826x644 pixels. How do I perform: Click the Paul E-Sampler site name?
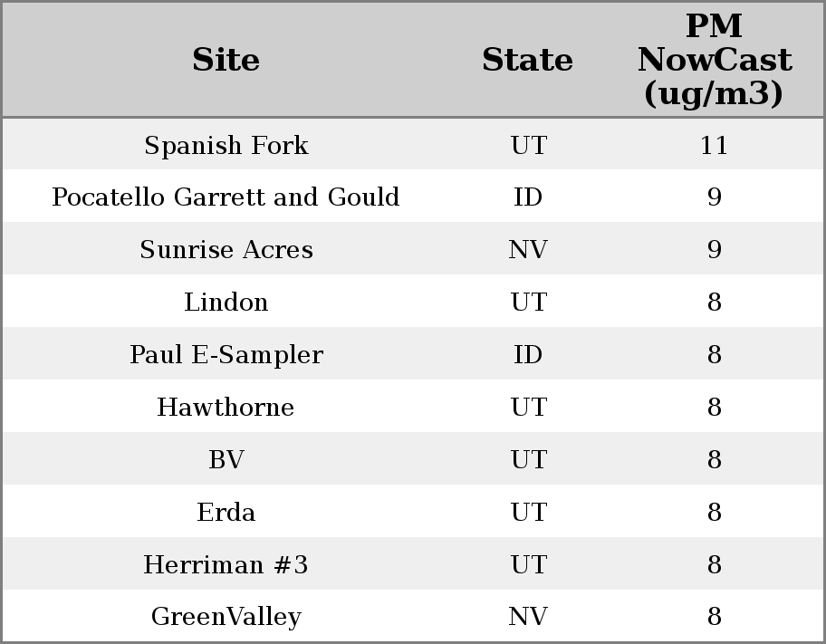click(x=226, y=355)
